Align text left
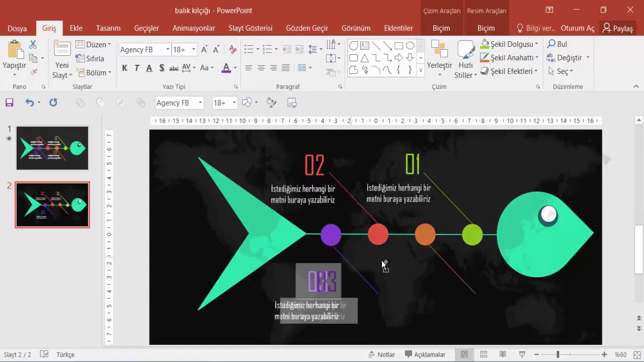 tap(249, 68)
